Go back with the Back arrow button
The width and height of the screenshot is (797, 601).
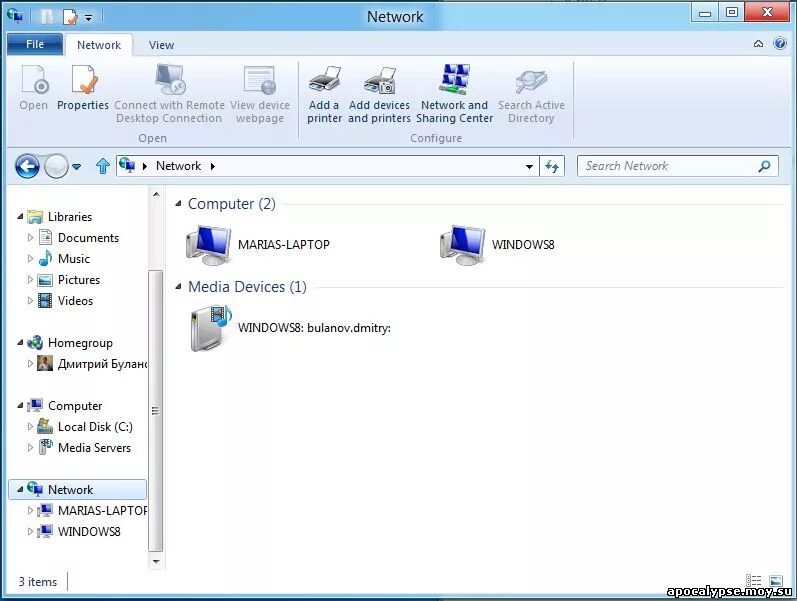(27, 166)
